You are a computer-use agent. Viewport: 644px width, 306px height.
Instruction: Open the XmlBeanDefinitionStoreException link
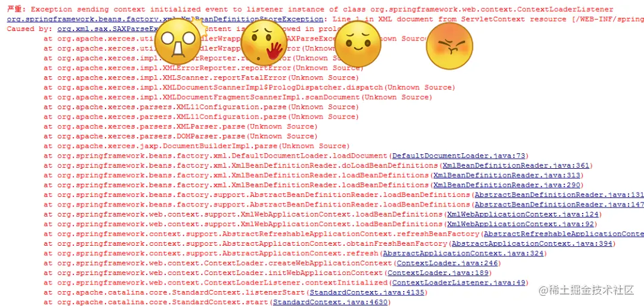coord(165,19)
